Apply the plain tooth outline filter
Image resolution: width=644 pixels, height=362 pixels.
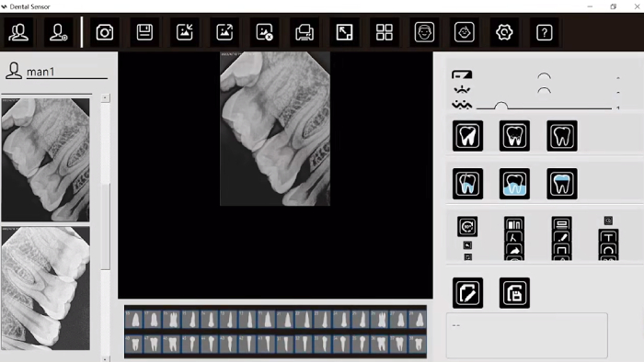click(562, 136)
